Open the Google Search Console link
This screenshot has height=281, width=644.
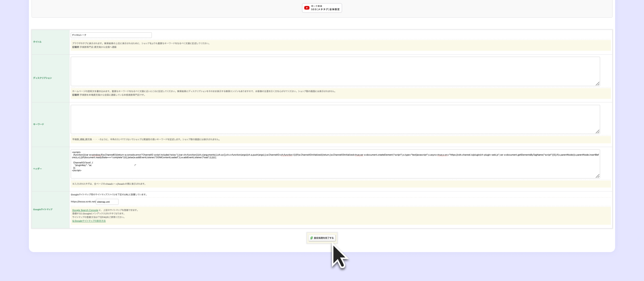pos(85,210)
